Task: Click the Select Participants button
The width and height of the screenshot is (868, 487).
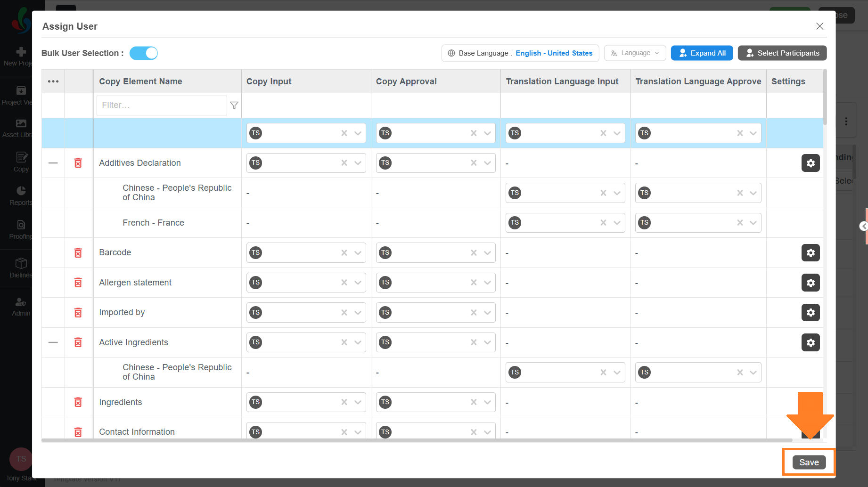Action: point(782,53)
